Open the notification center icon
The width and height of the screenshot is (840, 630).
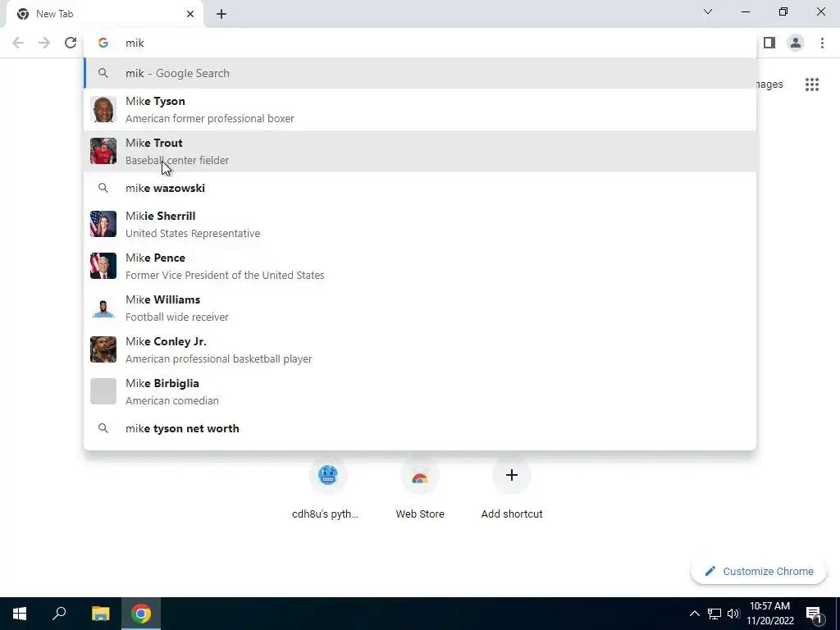tap(814, 614)
